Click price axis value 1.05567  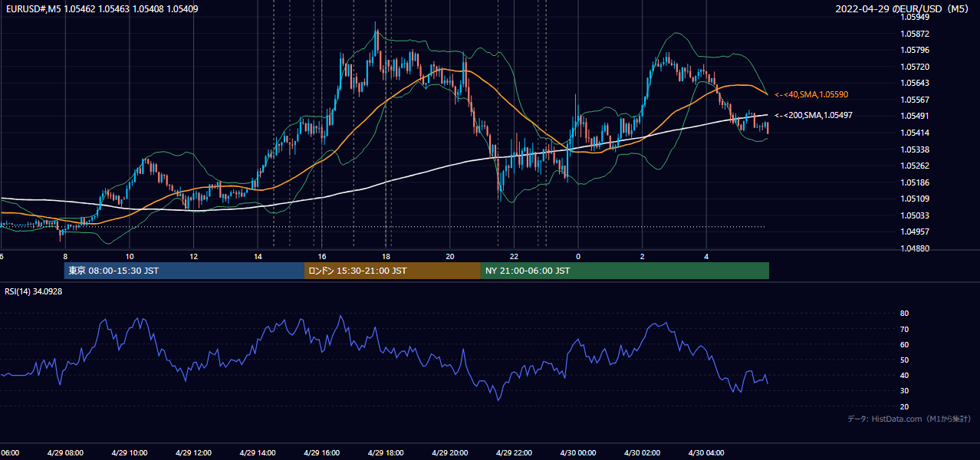pos(914,100)
